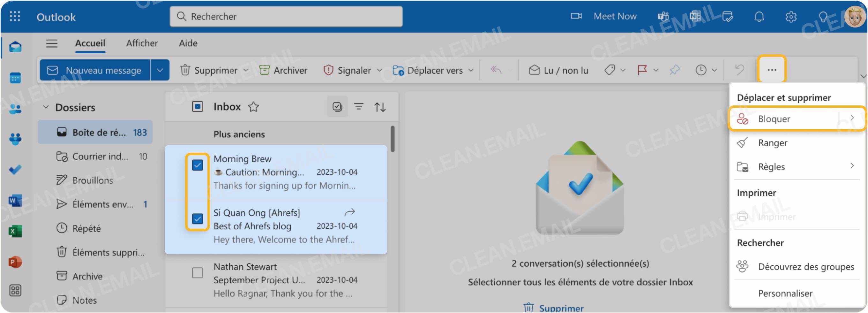Choose Découvrez des groupes menu item
Image resolution: width=868 pixels, height=313 pixels.
pos(797,266)
